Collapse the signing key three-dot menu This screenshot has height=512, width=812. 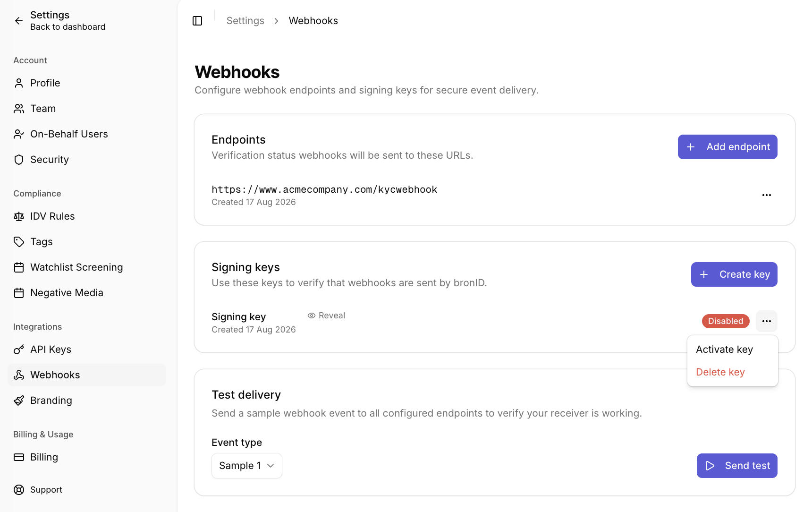[x=767, y=321]
